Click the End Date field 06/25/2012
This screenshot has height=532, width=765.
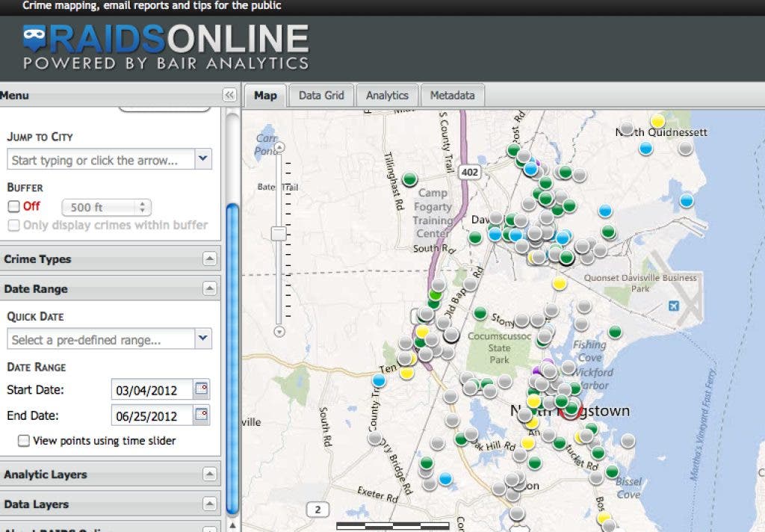152,416
